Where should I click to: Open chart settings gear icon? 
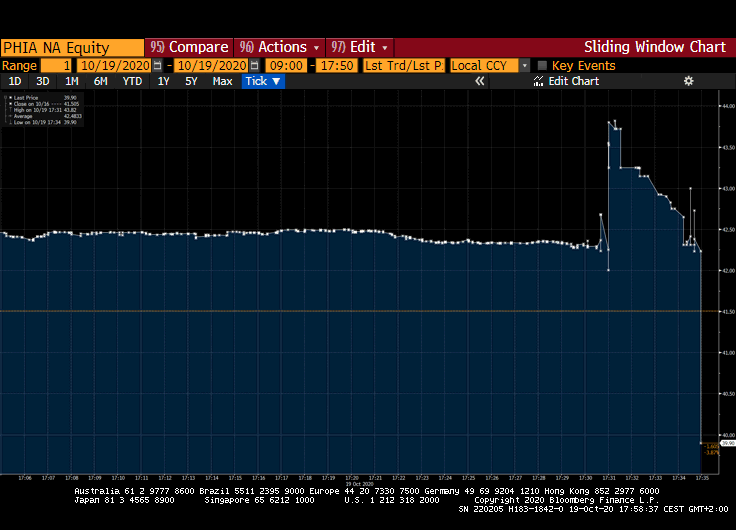(x=688, y=81)
